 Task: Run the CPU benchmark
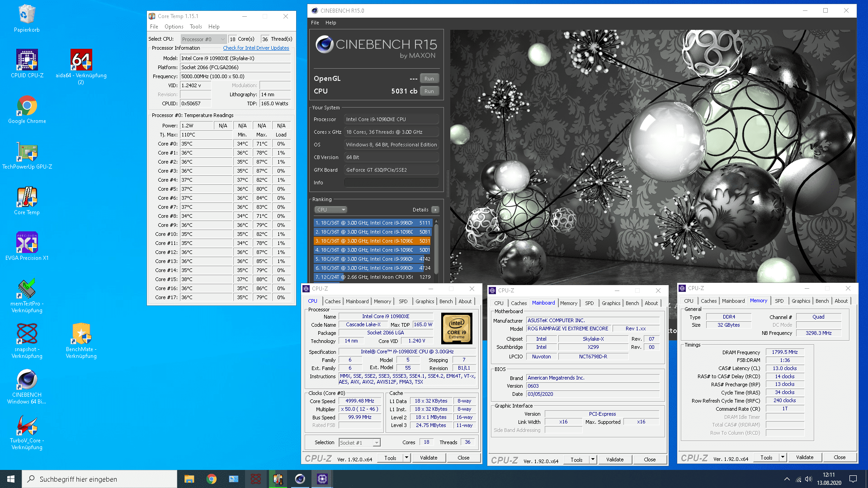coord(429,91)
